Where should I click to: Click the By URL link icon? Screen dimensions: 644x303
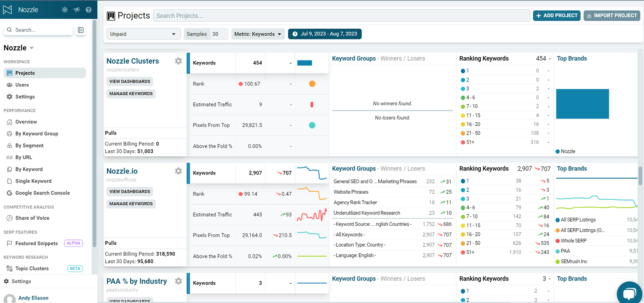coord(10,158)
